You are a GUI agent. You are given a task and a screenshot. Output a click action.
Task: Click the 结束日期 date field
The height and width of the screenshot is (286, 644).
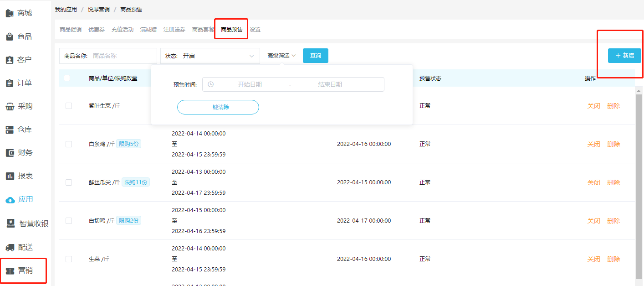pos(330,84)
